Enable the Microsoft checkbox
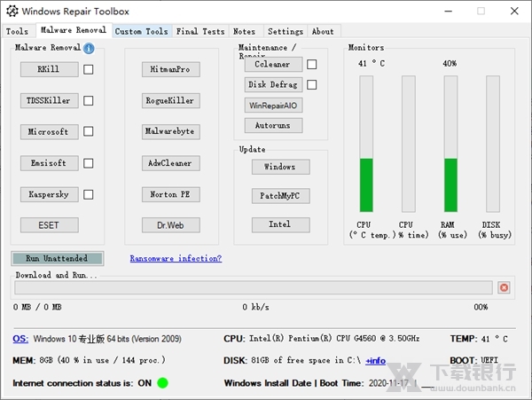Screen dimensions: 532x400 [x=88, y=131]
